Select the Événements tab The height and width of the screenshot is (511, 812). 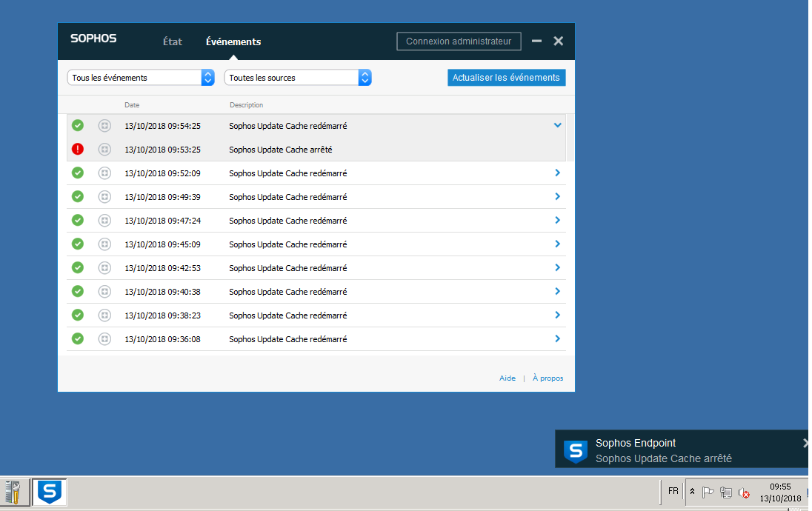233,41
